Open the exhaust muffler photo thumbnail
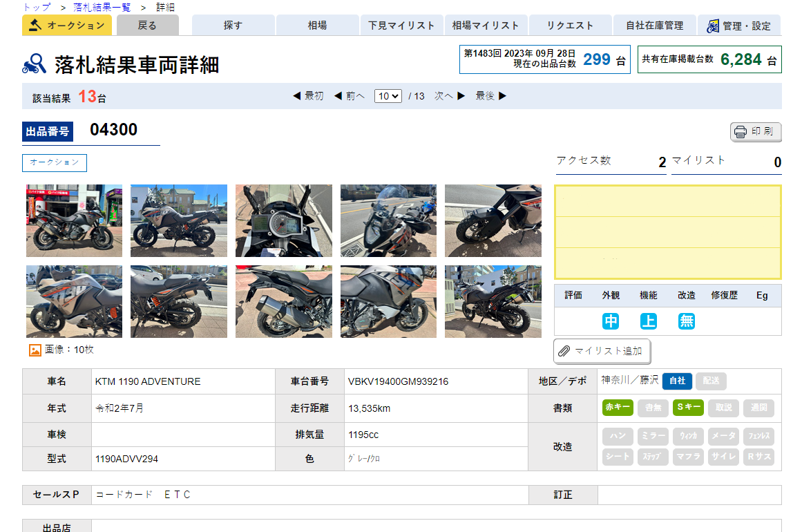This screenshot has width=802, height=532. [x=284, y=301]
